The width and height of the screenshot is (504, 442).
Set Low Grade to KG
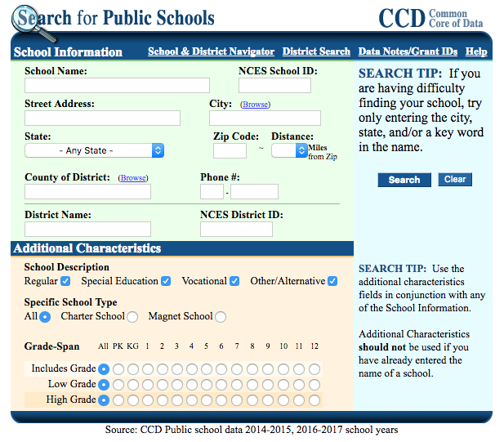click(x=133, y=385)
